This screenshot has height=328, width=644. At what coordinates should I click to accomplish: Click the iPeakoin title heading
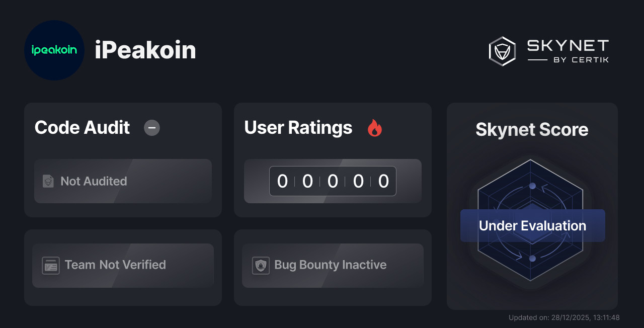click(x=145, y=50)
